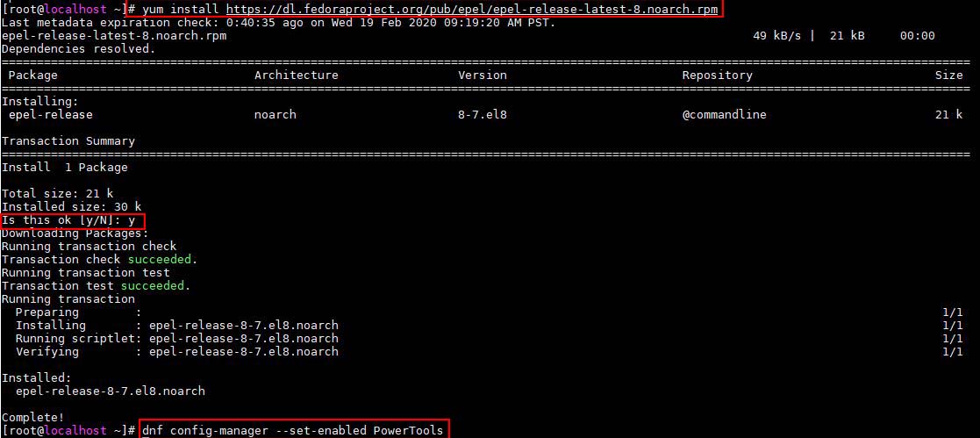Image resolution: width=980 pixels, height=438 pixels.
Task: Click the 'Dependencies resolved.' line
Action: [78, 49]
